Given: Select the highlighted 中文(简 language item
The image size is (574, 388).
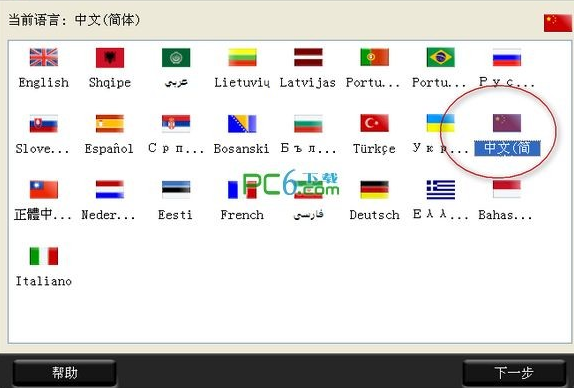Looking at the screenshot, I should point(507,148).
